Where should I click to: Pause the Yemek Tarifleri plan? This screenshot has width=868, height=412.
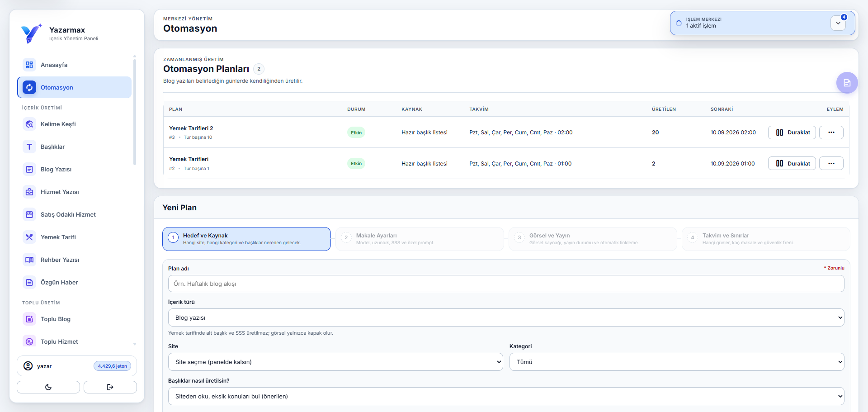point(792,163)
